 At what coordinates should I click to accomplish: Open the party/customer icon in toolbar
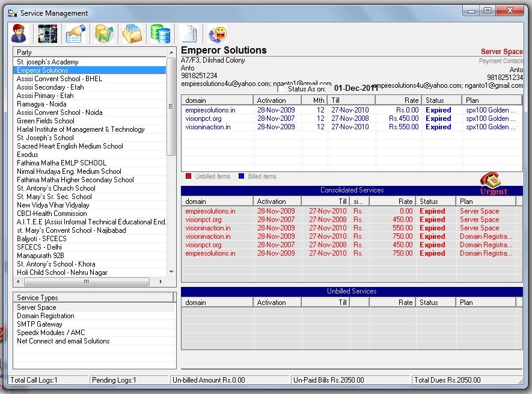pos(19,34)
